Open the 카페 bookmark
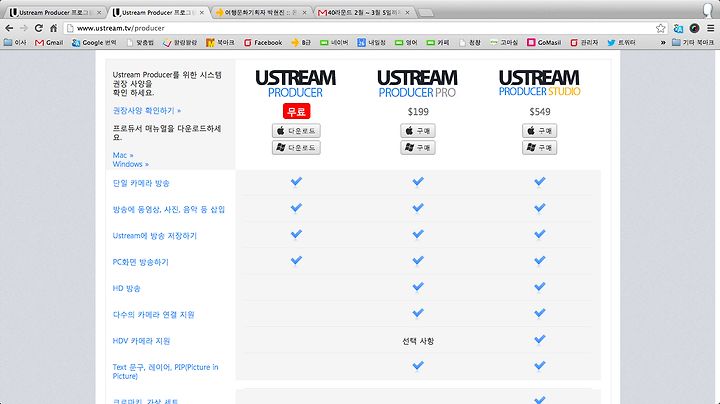 [438, 42]
